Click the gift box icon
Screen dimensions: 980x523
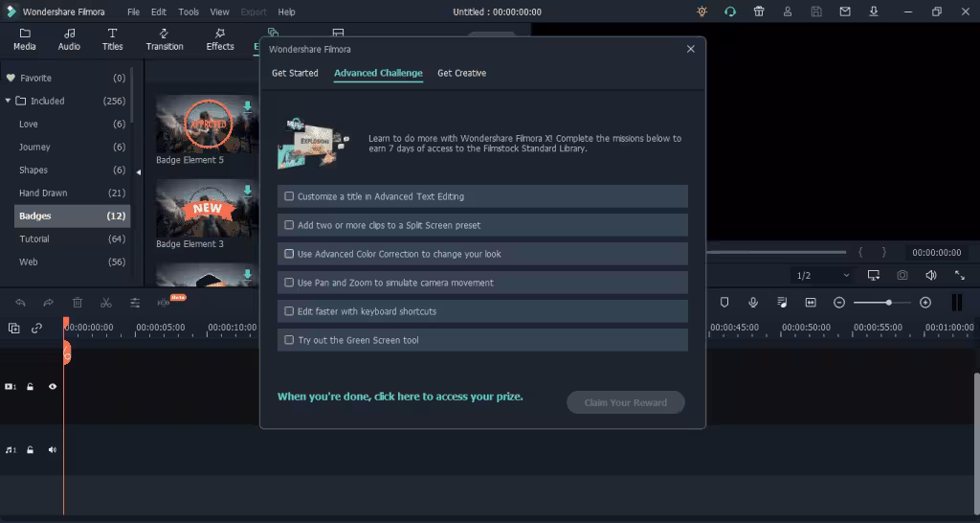[x=759, y=11]
